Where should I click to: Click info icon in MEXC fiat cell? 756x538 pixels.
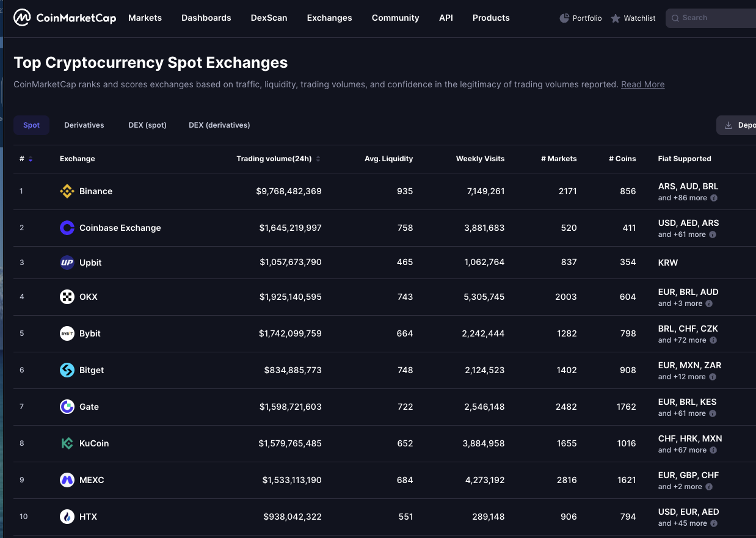pos(709,487)
